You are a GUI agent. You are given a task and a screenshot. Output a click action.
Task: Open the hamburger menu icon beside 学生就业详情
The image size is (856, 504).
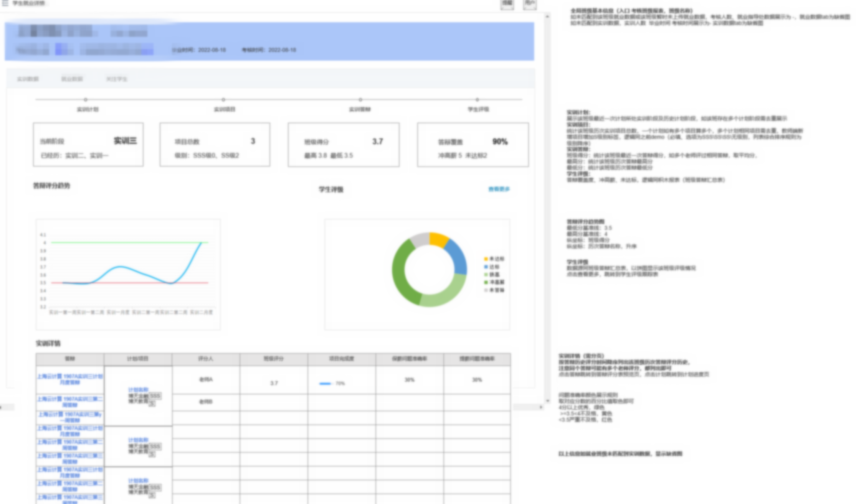click(x=5, y=3)
